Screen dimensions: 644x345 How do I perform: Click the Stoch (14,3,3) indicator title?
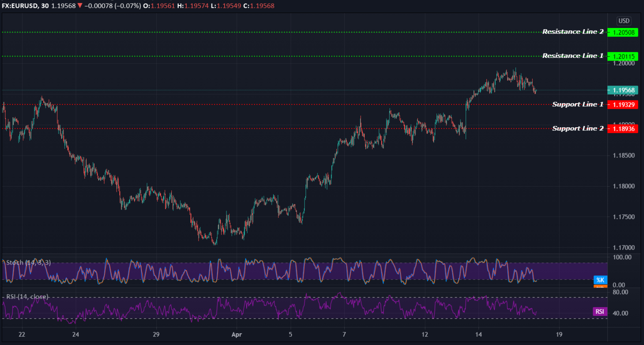coord(28,263)
